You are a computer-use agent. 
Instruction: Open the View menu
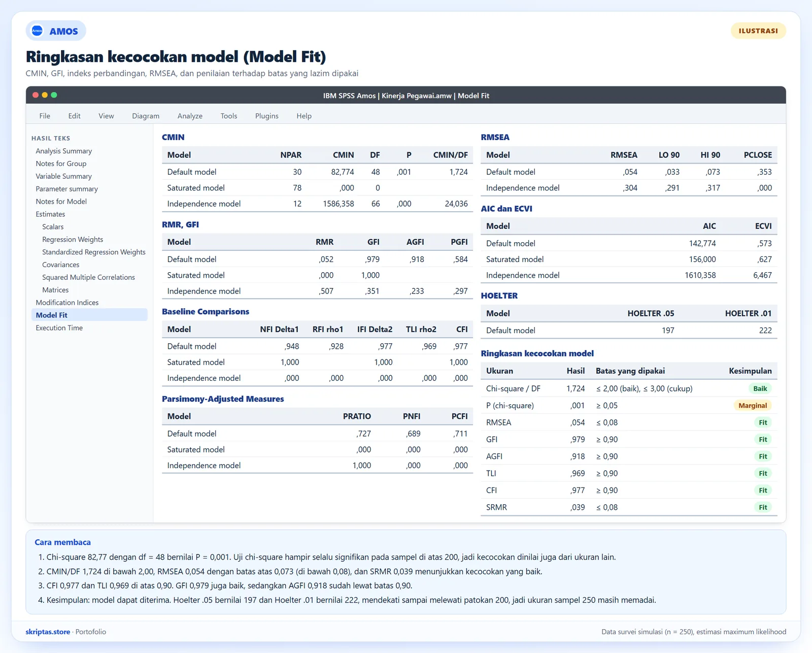(x=106, y=116)
